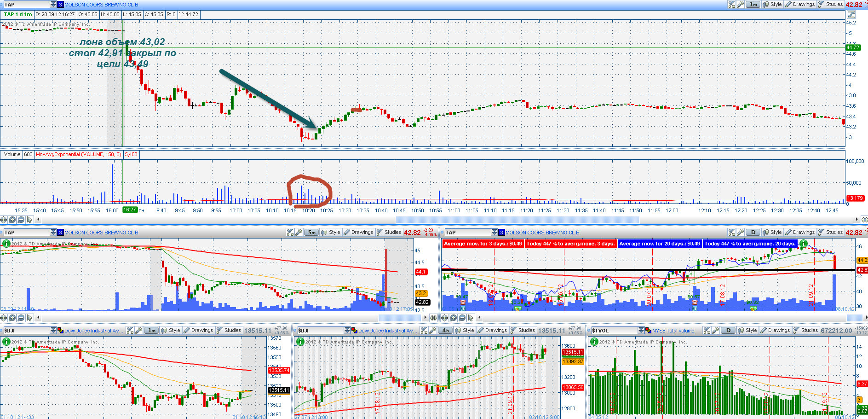The image size is (868, 419).
Task: Click Edit Studies icon in $DJI 1m chart
Action: tap(130, 330)
